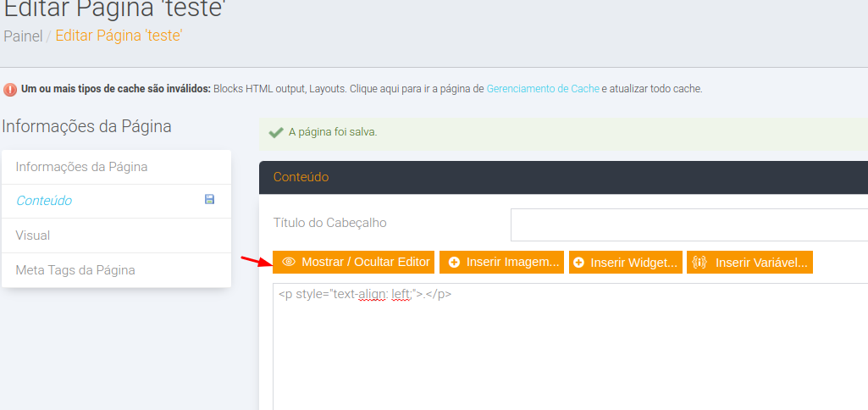Screen dimensions: 868x410
Task: Click the green checkmark in the saved message
Action: (x=276, y=133)
